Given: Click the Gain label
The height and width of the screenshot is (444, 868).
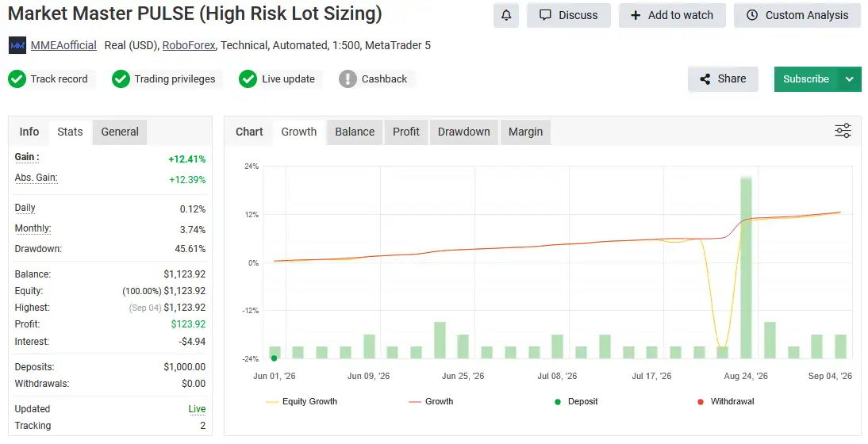Looking at the screenshot, I should click(27, 157).
